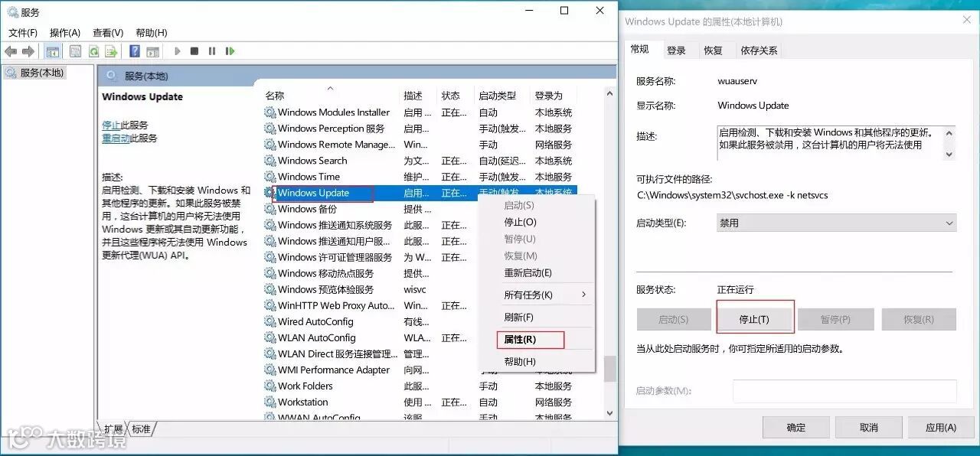
Task: Select the 常规 tab in properties
Action: pos(640,49)
